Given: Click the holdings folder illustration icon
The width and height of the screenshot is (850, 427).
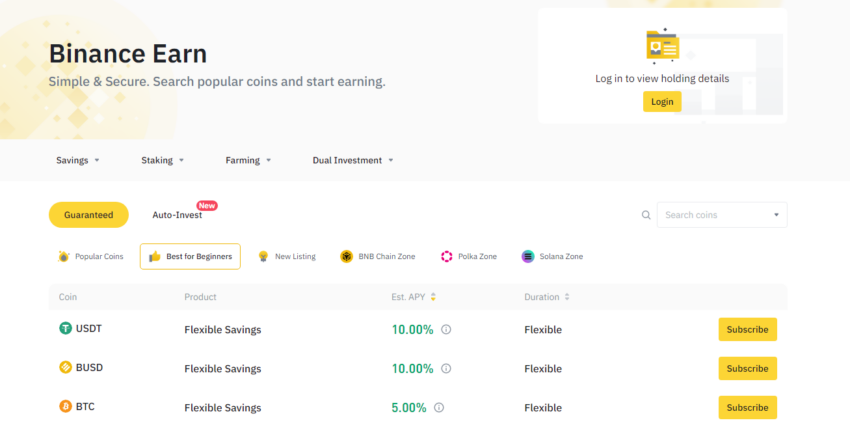Looking at the screenshot, I should (662, 46).
